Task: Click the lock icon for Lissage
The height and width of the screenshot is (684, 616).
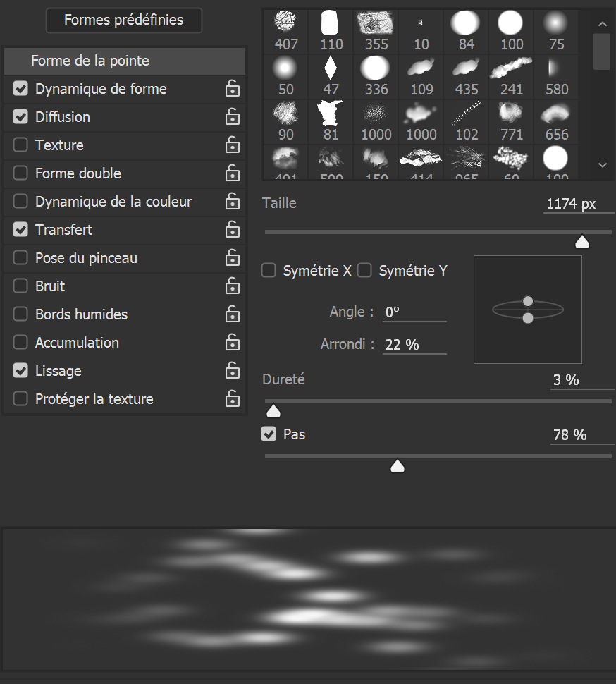Action: (232, 371)
